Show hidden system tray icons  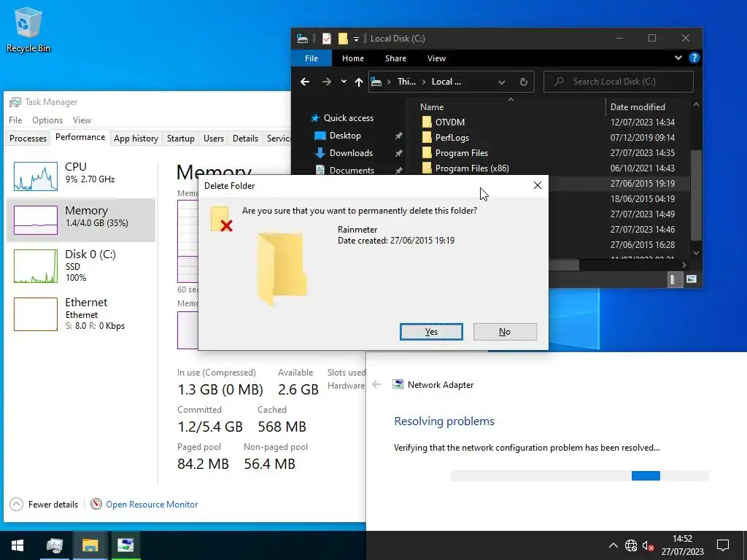(614, 545)
